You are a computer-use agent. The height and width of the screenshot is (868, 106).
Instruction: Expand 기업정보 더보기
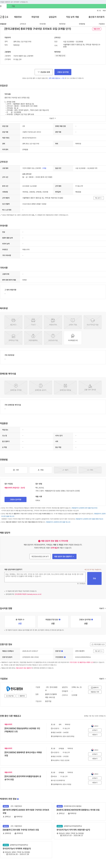[102, 679]
